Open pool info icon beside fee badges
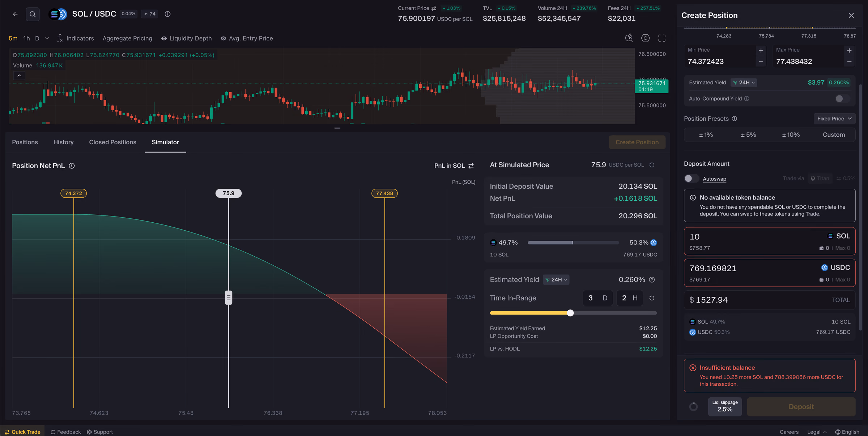Screen dimensions: 868x436 [167, 14]
